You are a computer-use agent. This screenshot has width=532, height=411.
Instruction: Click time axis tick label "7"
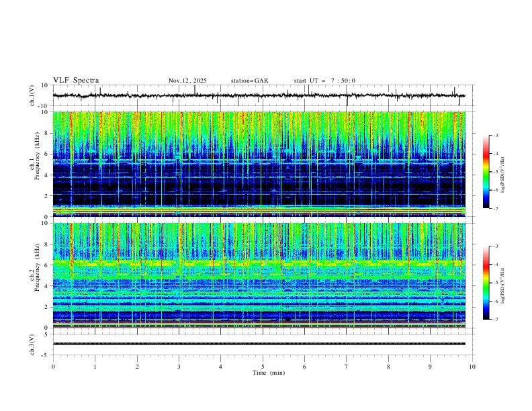click(x=347, y=367)
